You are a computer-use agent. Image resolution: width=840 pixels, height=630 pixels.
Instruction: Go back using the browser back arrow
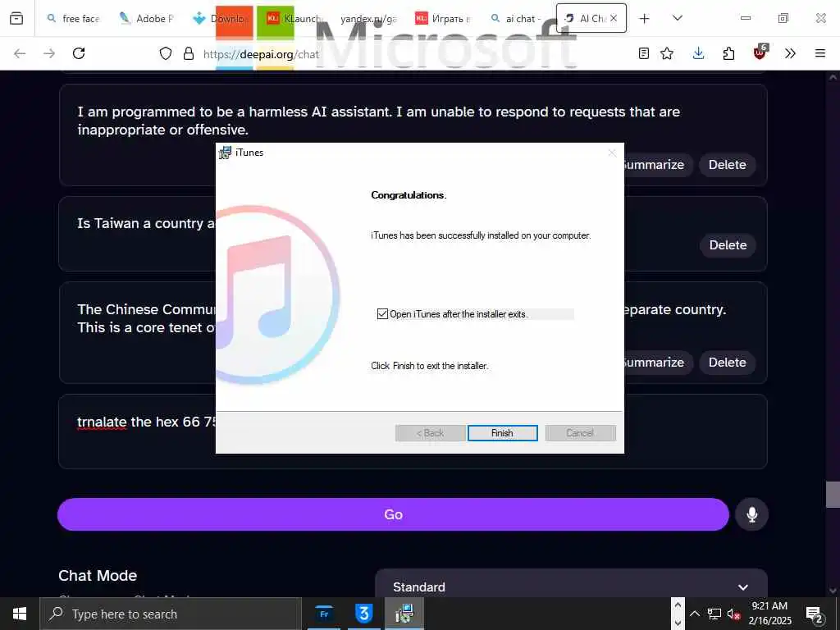tap(20, 53)
